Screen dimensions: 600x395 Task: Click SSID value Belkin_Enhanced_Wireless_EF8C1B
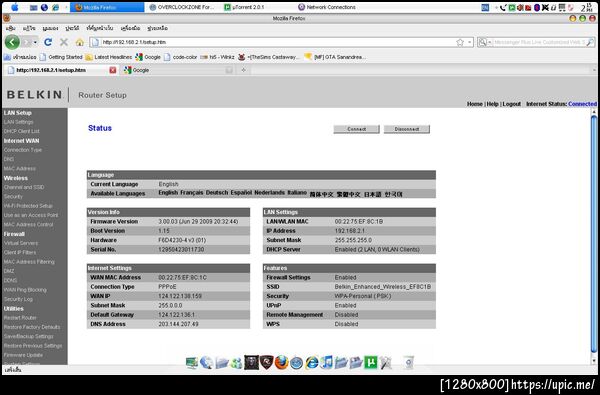click(383, 287)
